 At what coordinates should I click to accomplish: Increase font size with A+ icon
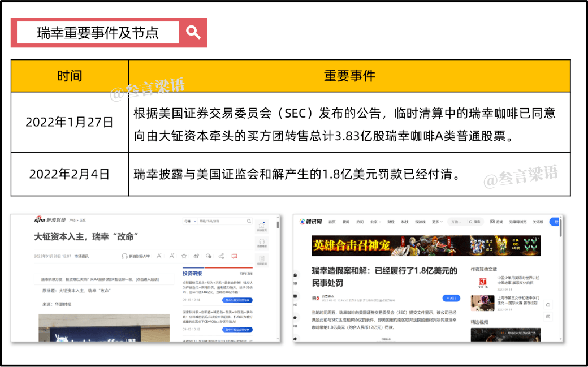(x=172, y=256)
